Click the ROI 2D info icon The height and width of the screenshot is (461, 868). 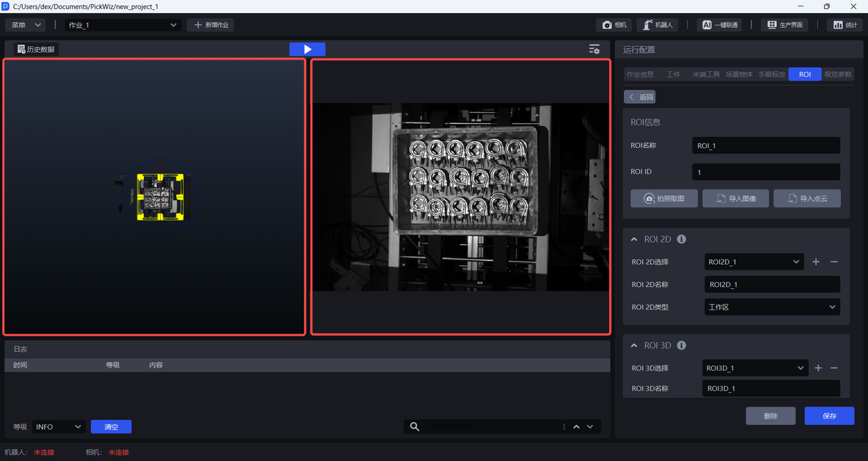[x=682, y=239]
